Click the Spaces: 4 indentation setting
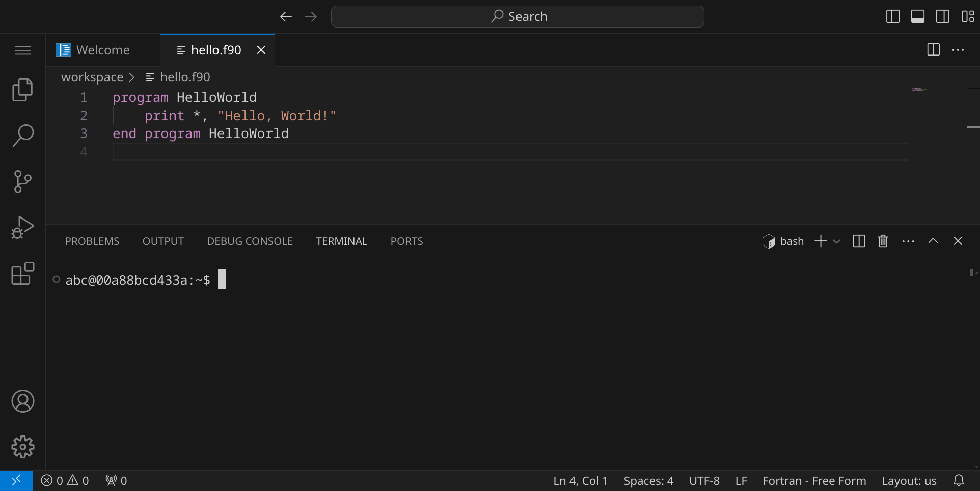Viewport: 980px width, 491px height. (648, 481)
